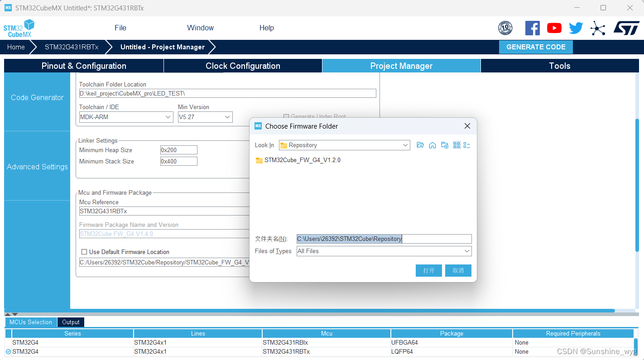Sort MCU table by Series column
The image size is (644, 360).
click(72, 333)
